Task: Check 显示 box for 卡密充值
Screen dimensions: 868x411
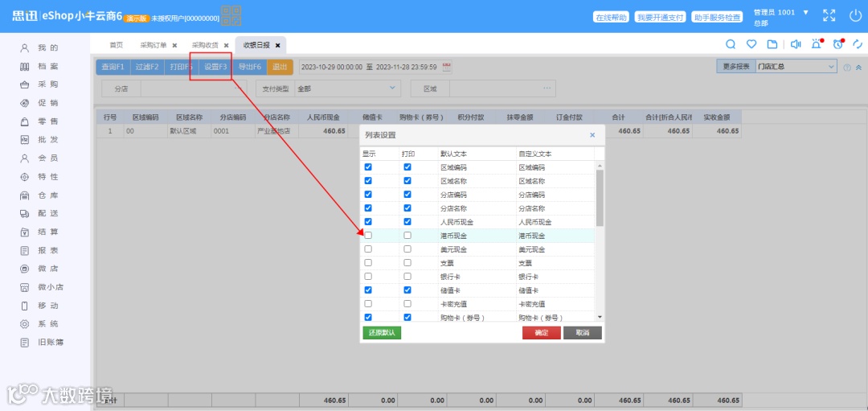Action: pyautogui.click(x=368, y=303)
